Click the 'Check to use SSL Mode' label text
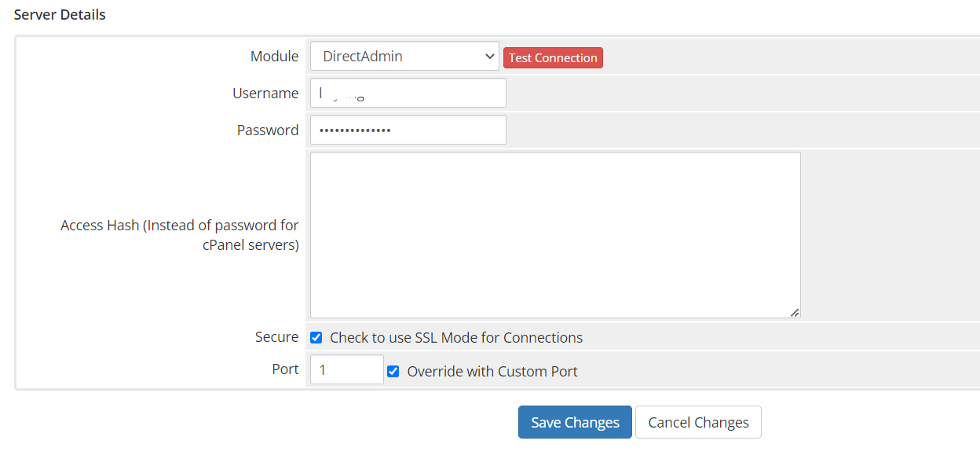The image size is (980, 459). [456, 338]
